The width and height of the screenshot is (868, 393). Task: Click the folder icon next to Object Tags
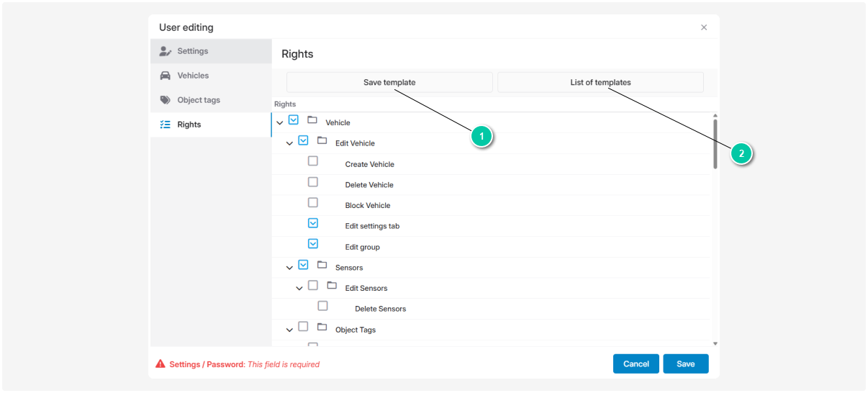coord(322,327)
